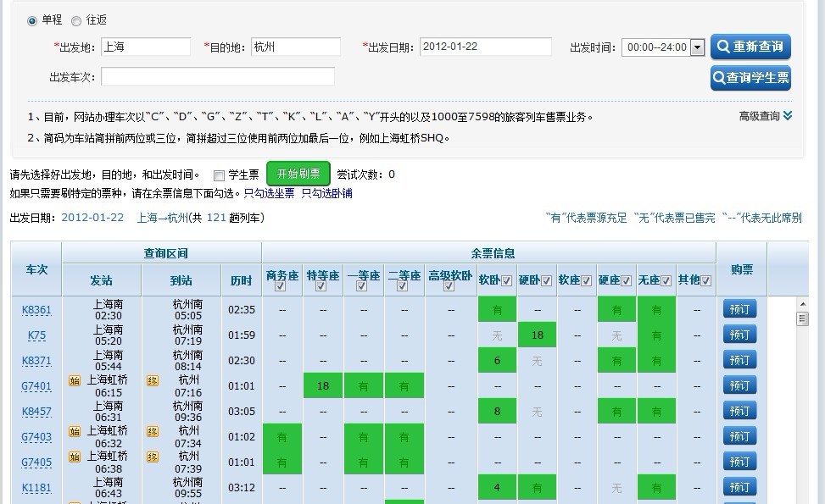Open train K8371 link
Screen dimensions: 825x504
(x=36, y=361)
